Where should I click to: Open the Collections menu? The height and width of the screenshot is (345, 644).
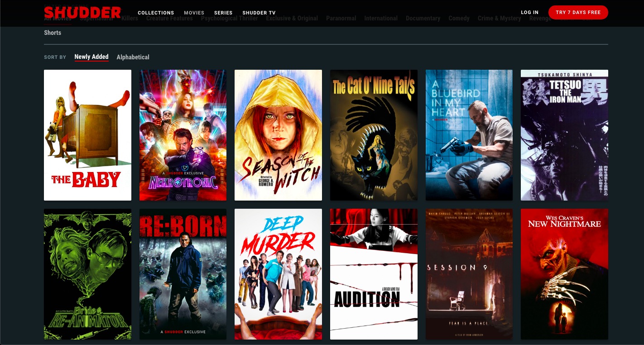156,13
